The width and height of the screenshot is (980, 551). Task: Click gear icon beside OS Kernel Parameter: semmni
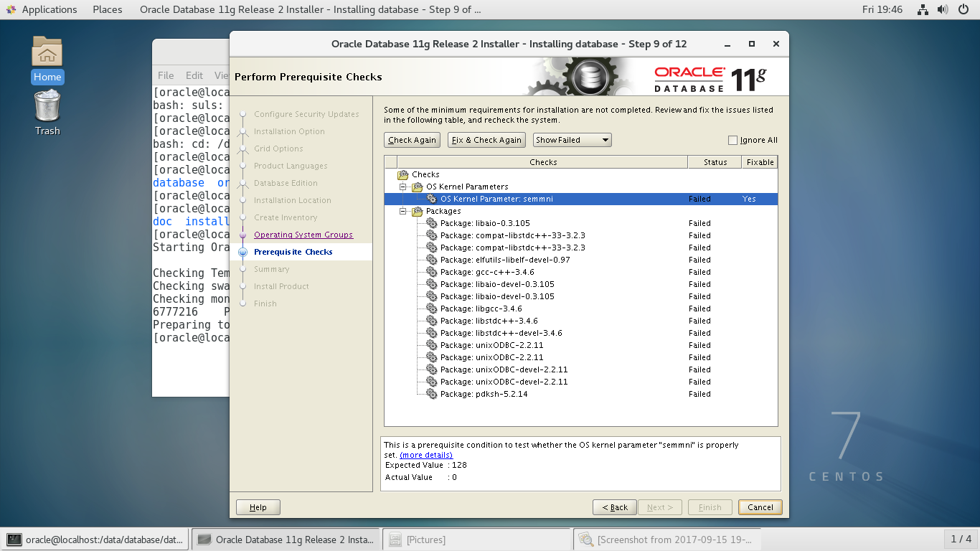(431, 199)
